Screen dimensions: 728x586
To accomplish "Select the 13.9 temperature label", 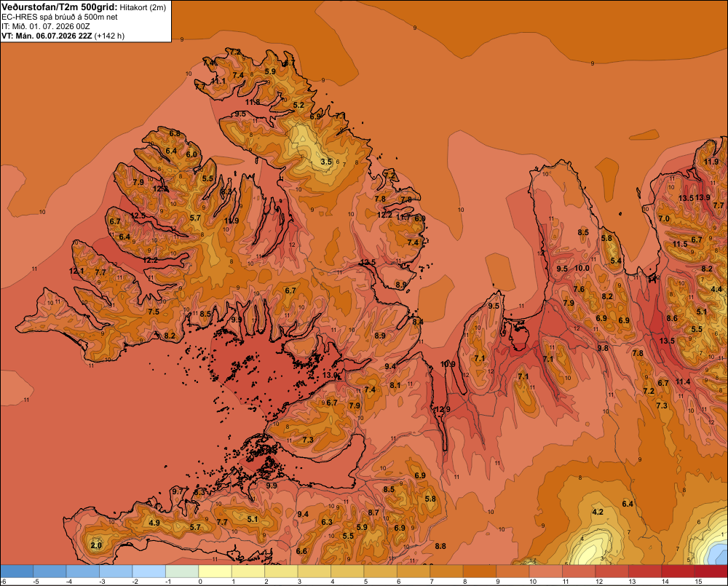I will (703, 197).
